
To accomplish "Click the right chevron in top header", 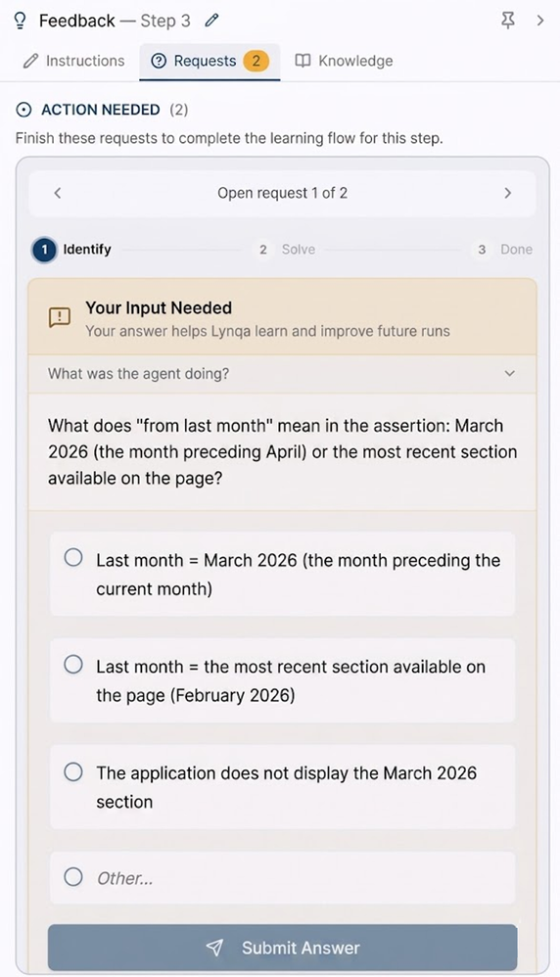I will pos(540,21).
